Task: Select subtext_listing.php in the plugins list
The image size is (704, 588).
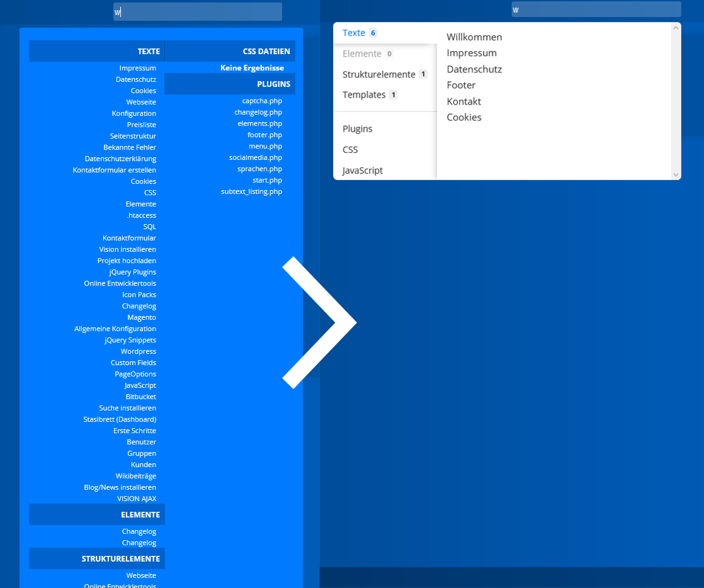Action: (x=251, y=191)
